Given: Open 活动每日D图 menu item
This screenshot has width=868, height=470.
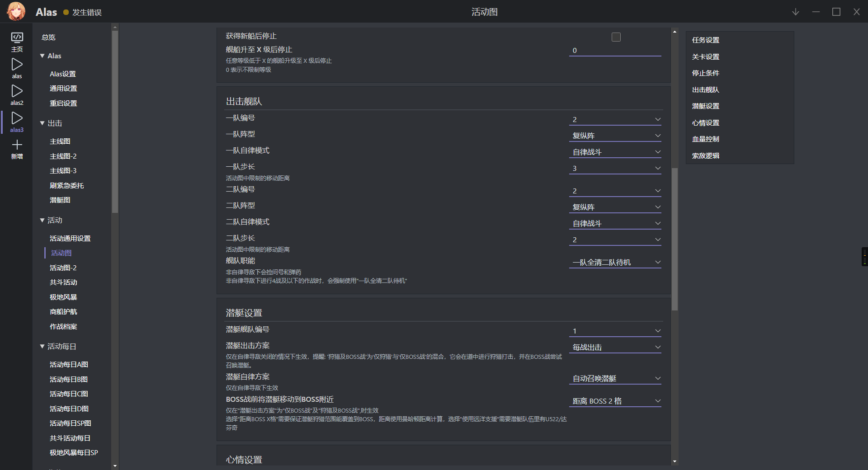Looking at the screenshot, I should point(69,409).
